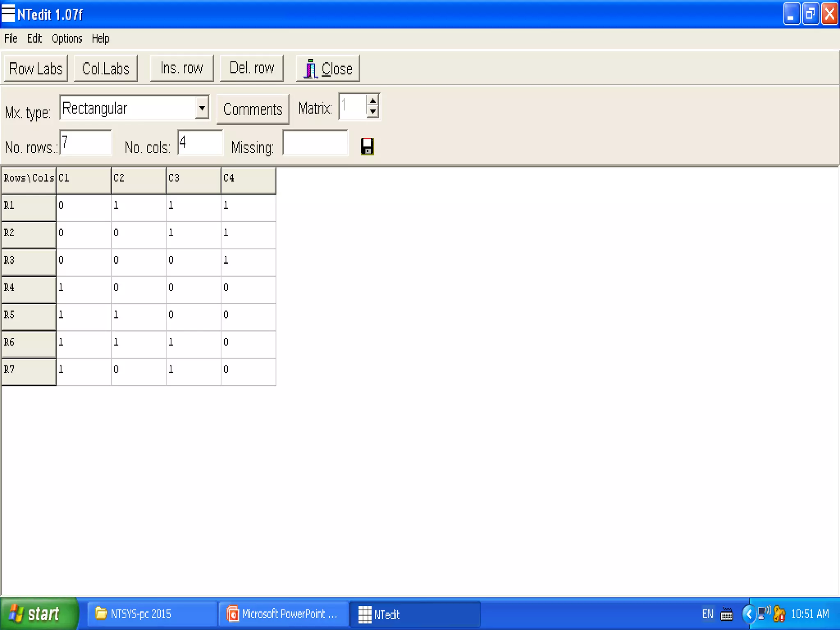The height and width of the screenshot is (630, 840).
Task: Click the NTedit title bar menu icon
Action: pos(8,14)
